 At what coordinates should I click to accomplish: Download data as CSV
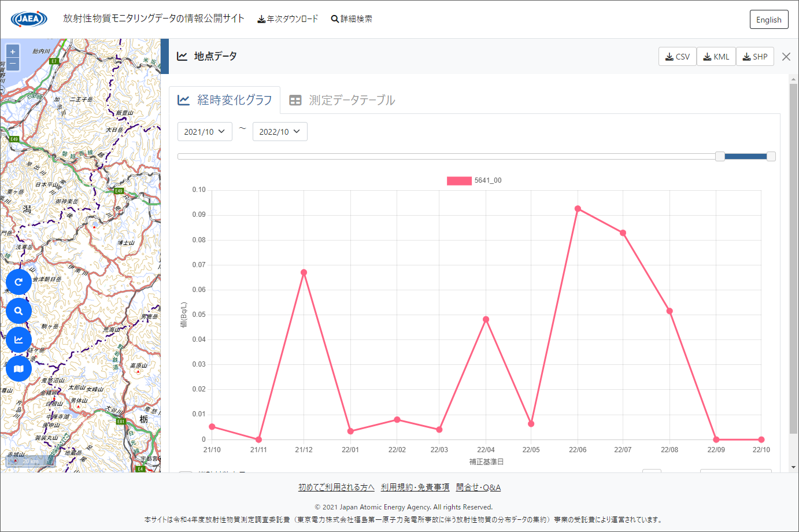pyautogui.click(x=677, y=57)
